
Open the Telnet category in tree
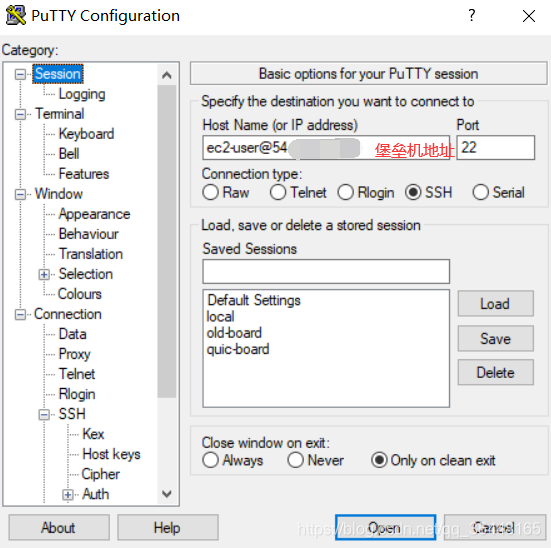tap(77, 374)
